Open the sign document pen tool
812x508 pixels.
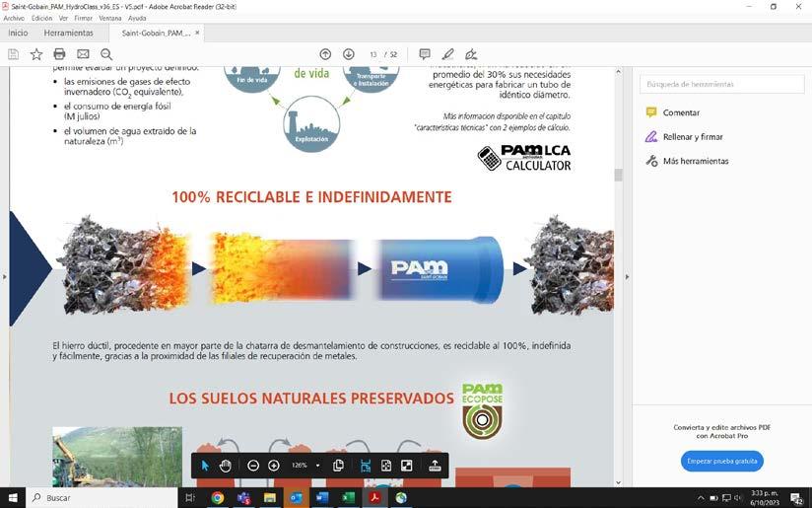[x=471, y=54]
